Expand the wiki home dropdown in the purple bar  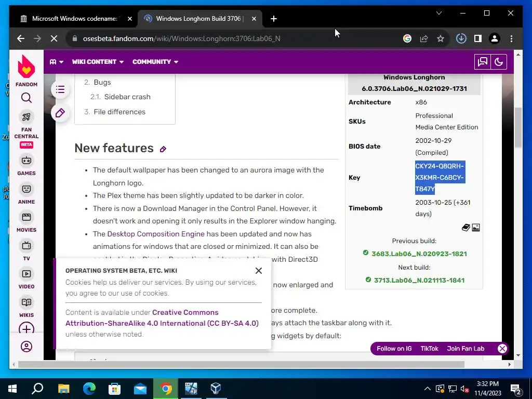click(x=57, y=62)
